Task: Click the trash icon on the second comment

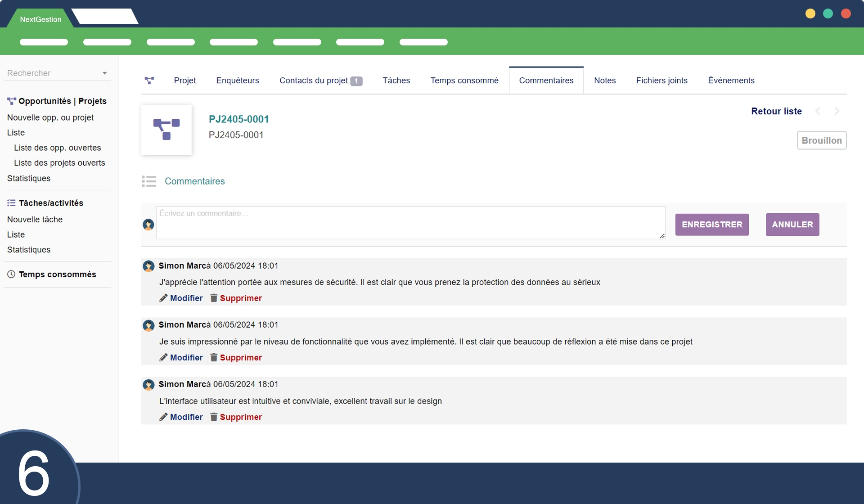Action: [x=214, y=358]
